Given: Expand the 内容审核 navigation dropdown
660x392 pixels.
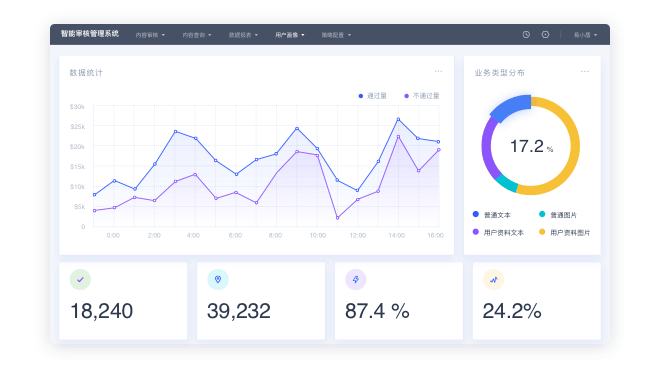Looking at the screenshot, I should 150,35.
